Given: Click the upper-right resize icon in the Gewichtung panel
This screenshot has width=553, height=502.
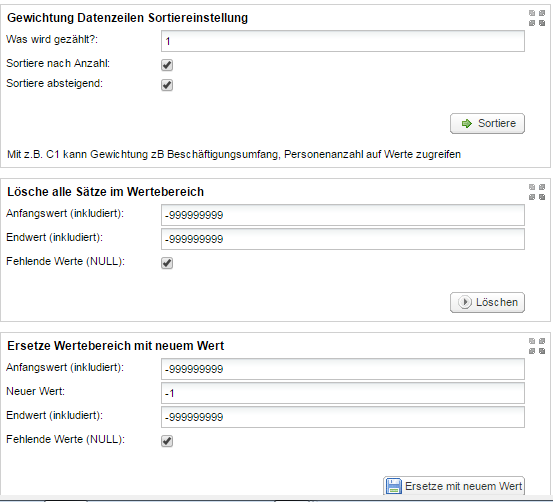Looking at the screenshot, I should point(542,13).
